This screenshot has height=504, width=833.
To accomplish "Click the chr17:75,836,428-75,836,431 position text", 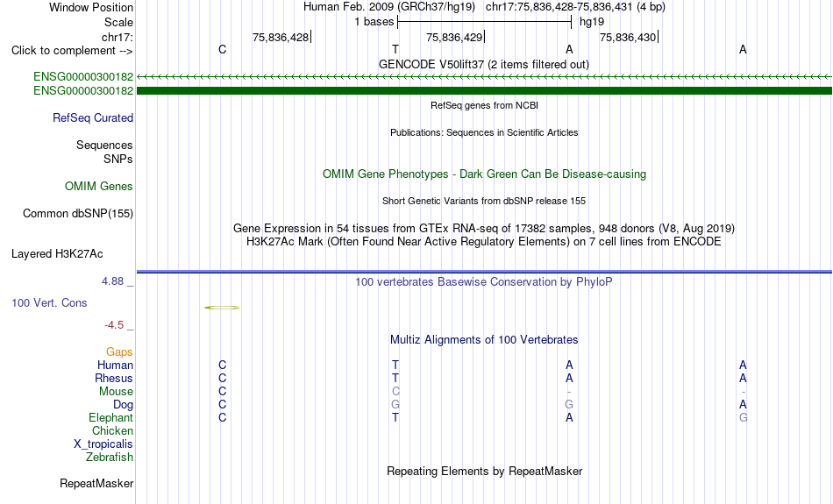I will (575, 7).
